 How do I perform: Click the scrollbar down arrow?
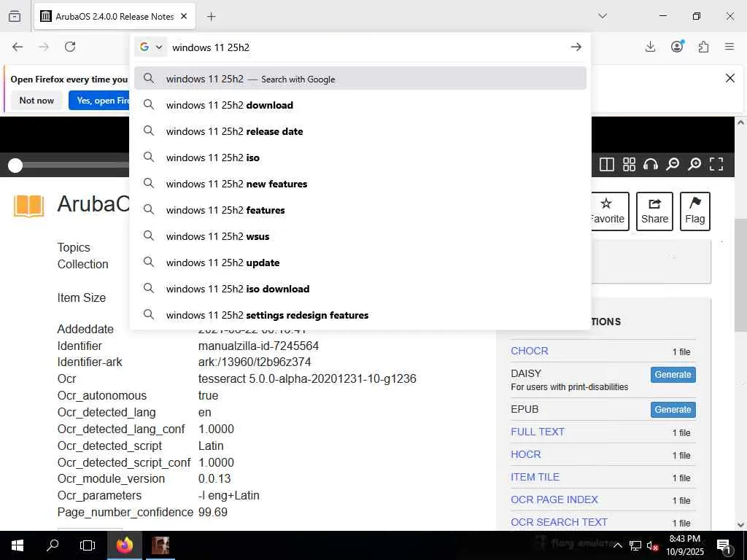click(740, 525)
